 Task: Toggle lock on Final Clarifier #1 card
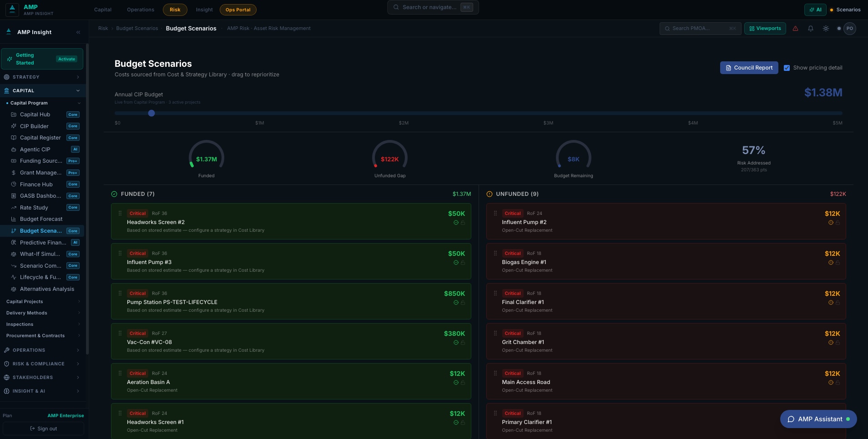[838, 303]
